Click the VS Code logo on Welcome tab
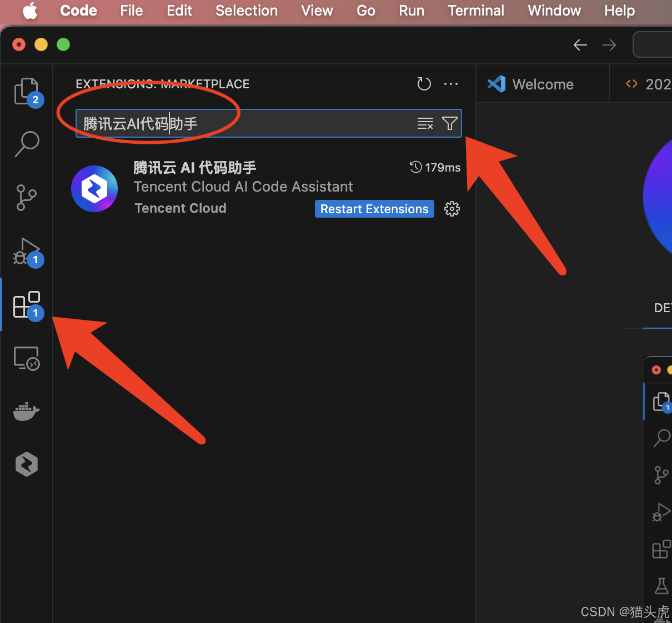 tap(497, 84)
